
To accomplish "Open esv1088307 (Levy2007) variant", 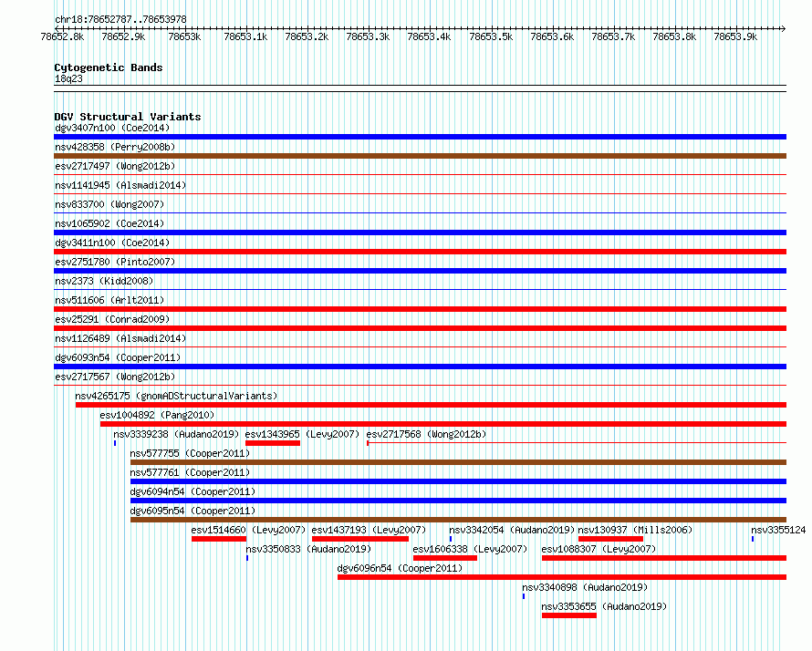I will pos(599,549).
